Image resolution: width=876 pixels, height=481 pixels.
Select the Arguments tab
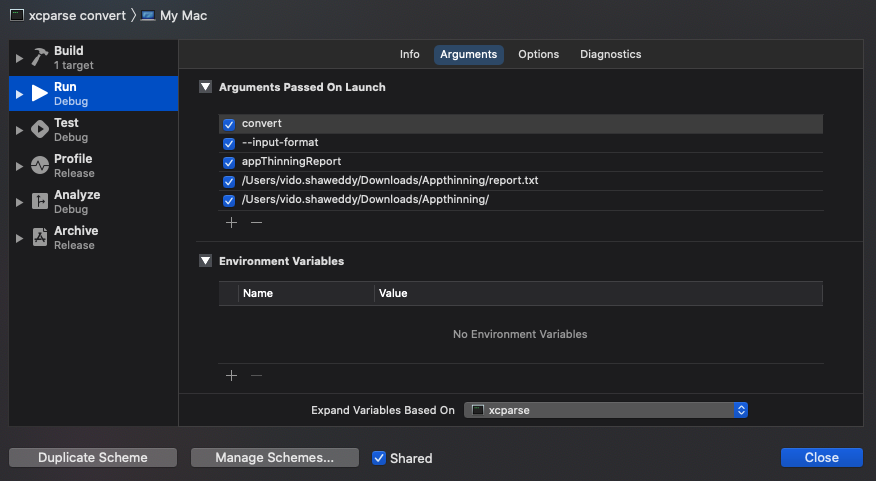coord(469,54)
